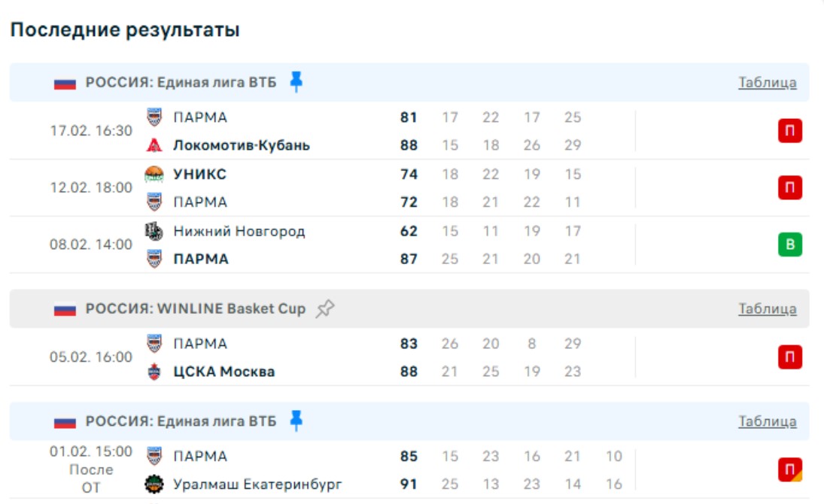Screen dimensions: 824x504
Task: Pin the WINLINE Basket Cup league
Action: 324,308
